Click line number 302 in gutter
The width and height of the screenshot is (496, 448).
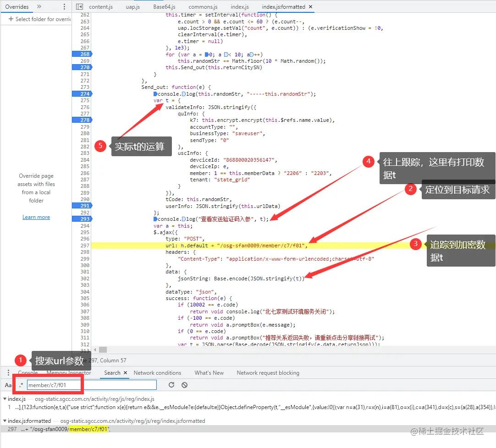coord(84,279)
